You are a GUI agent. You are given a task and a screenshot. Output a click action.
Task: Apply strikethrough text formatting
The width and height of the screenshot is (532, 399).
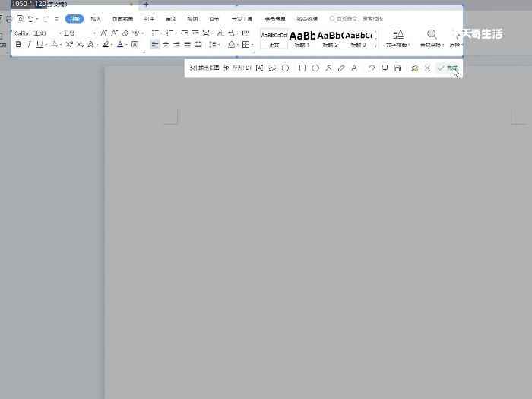coord(54,44)
